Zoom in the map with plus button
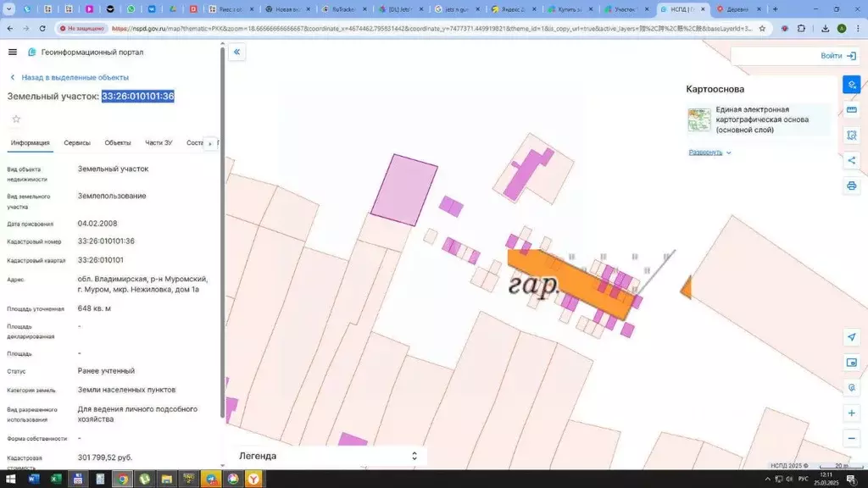This screenshot has height=488, width=868. 852,413
